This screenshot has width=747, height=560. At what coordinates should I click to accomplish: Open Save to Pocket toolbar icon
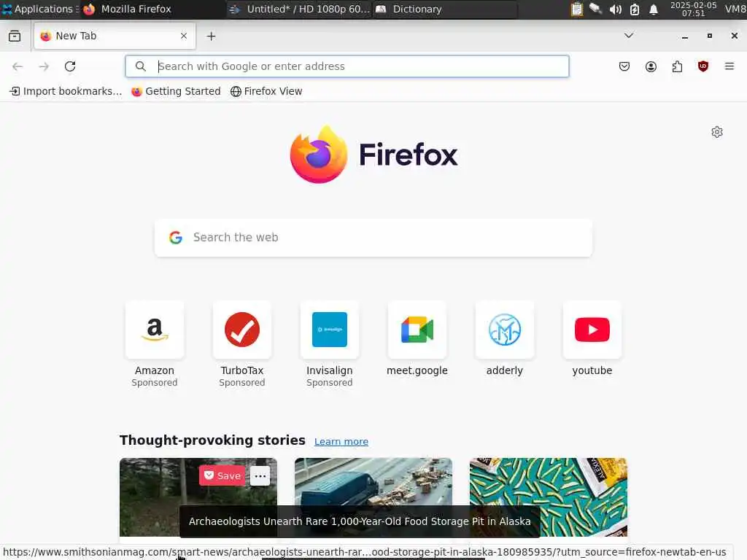tap(624, 66)
